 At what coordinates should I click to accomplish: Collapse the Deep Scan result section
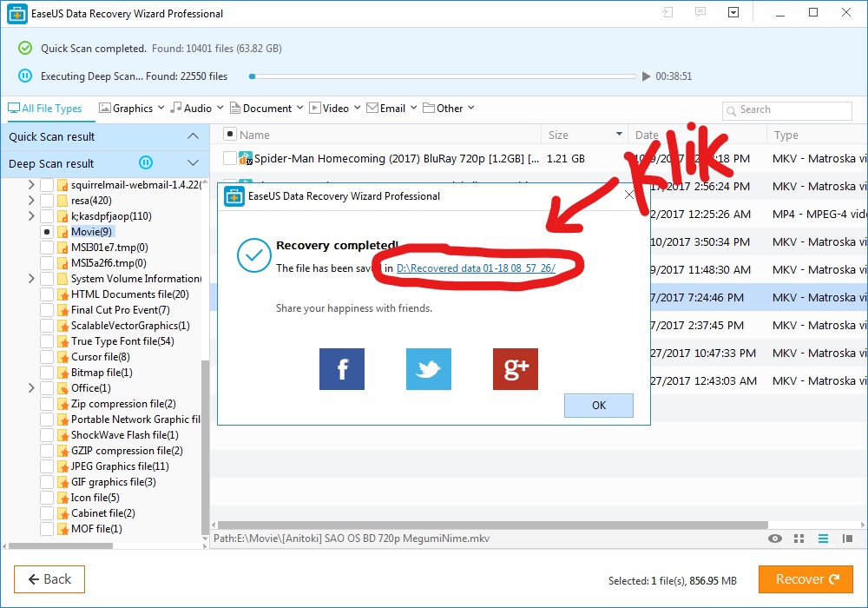click(193, 162)
